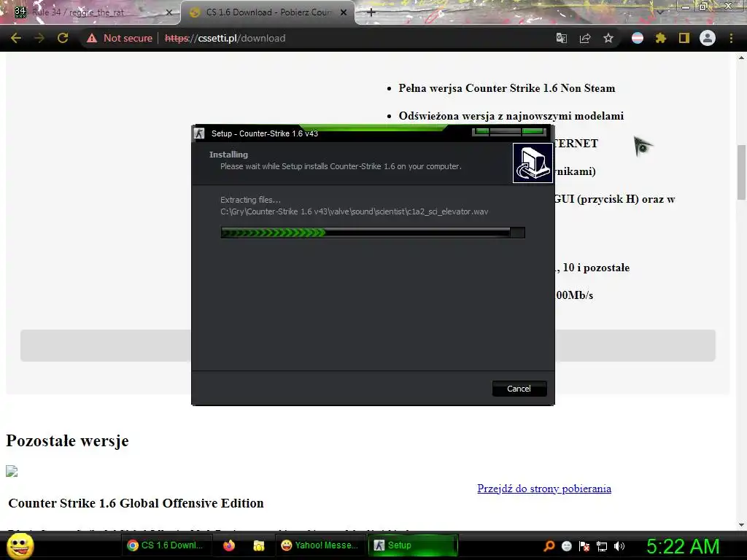
Task: Switch to Yahoo! Messenger taskbar button
Action: click(320, 545)
